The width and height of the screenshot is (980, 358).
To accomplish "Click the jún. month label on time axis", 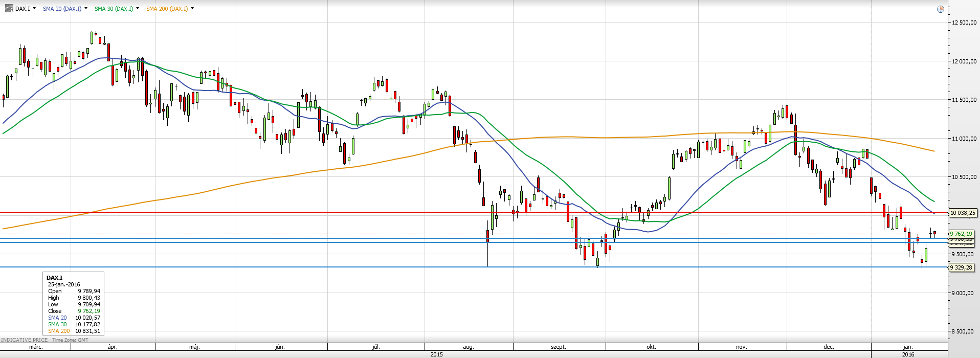I will tap(280, 347).
